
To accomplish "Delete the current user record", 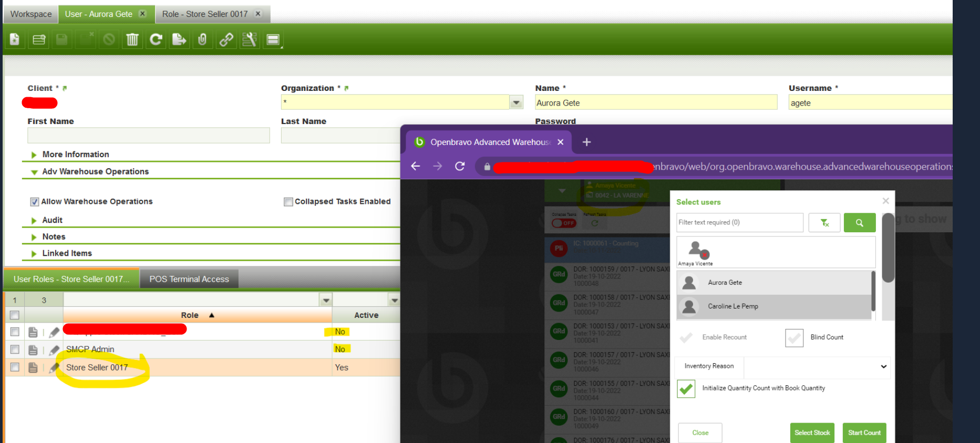I will pyautogui.click(x=132, y=39).
